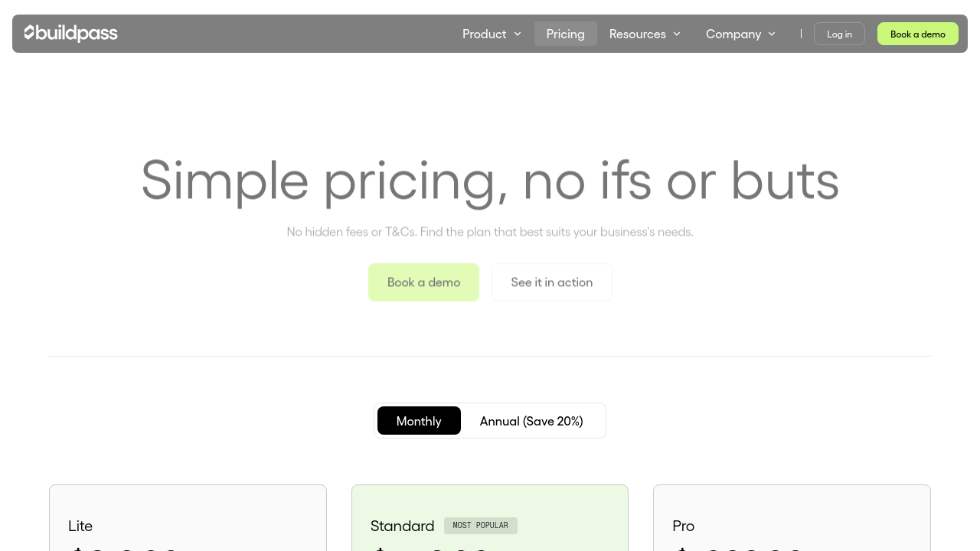The image size is (980, 551).
Task: Click the no hidden fees subtitle text
Action: click(x=490, y=231)
